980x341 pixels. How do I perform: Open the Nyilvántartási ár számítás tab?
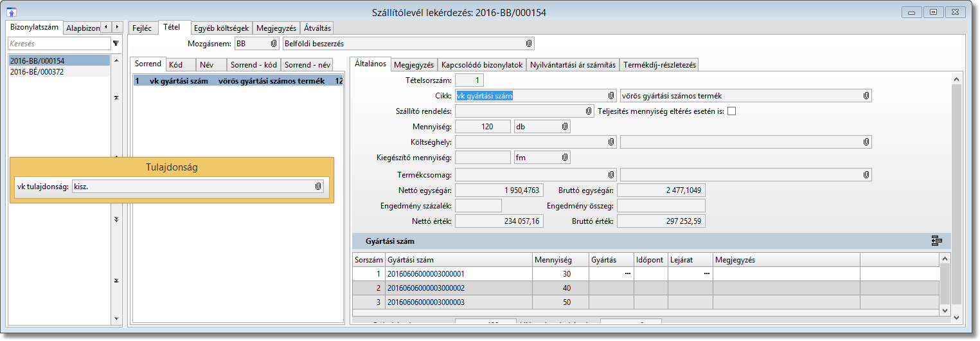point(573,65)
